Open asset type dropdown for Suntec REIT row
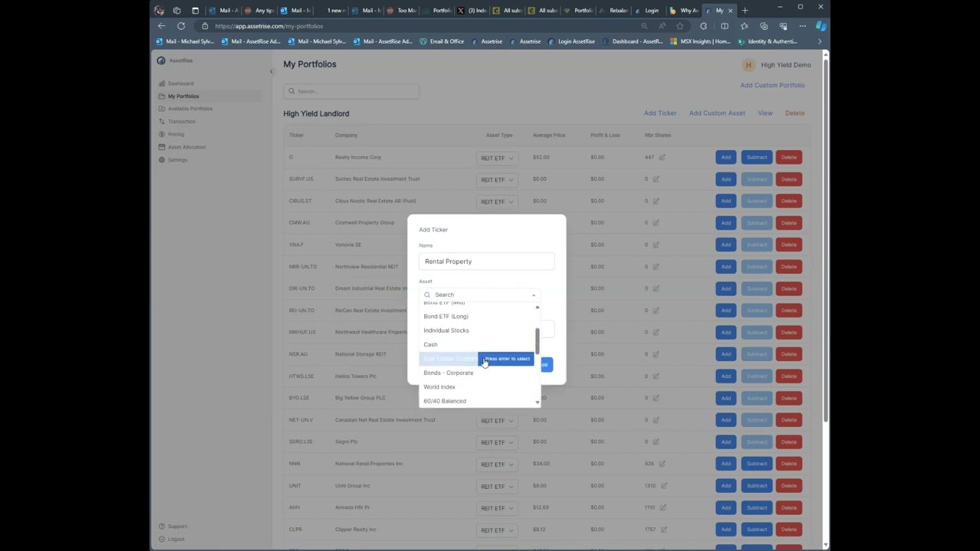Viewport: 980px width, 551px height. (497, 180)
